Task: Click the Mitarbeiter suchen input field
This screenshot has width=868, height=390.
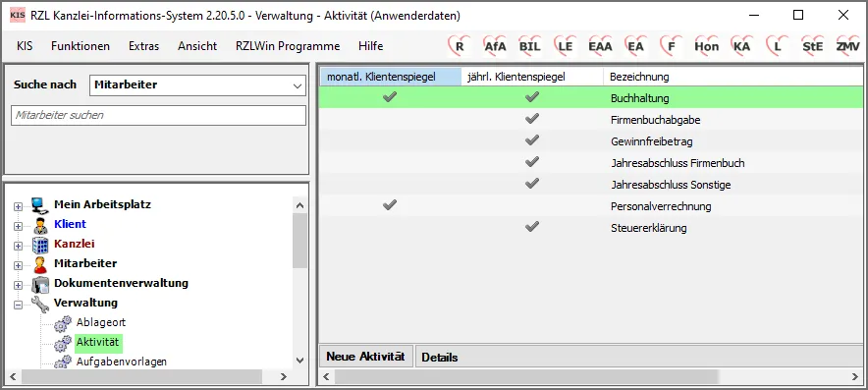Action: coord(158,115)
